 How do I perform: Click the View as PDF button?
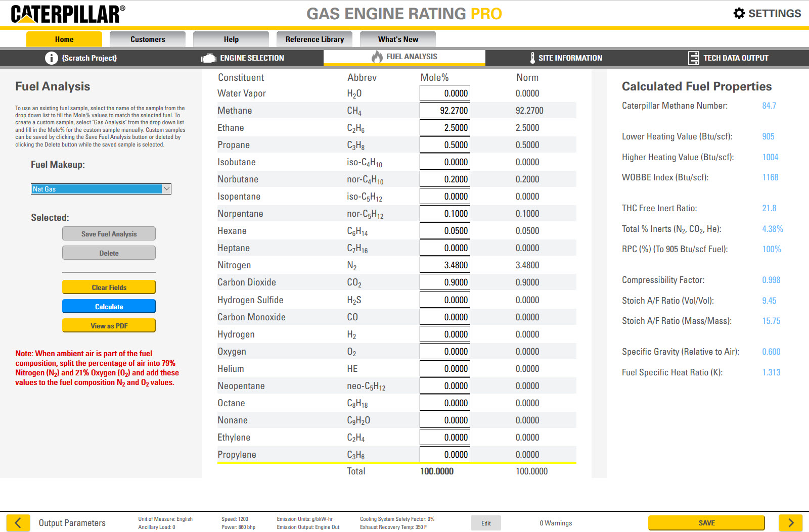pos(109,326)
